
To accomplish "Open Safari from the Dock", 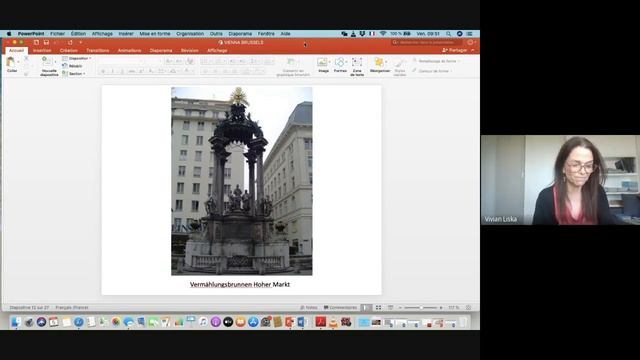I will (x=79, y=322).
